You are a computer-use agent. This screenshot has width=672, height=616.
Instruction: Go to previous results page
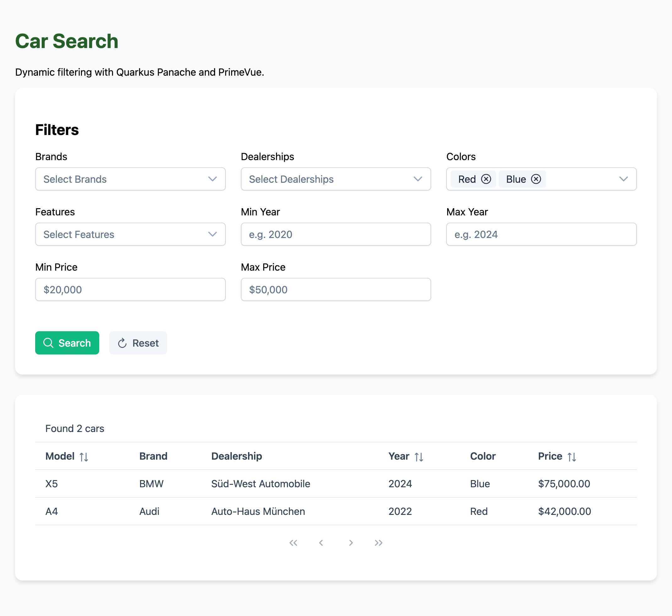[x=321, y=543]
